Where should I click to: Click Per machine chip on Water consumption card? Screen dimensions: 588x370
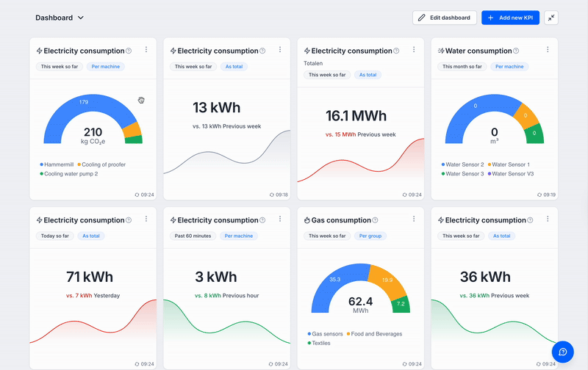click(x=509, y=67)
